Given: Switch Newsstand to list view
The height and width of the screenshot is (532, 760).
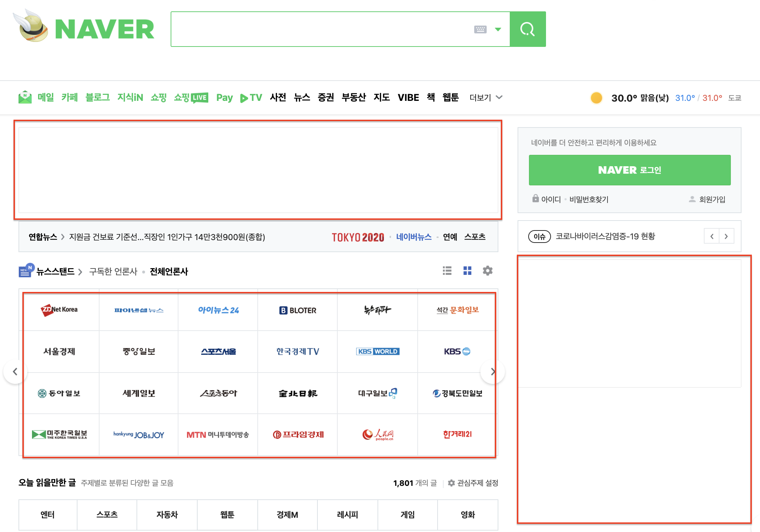Looking at the screenshot, I should click(x=447, y=271).
